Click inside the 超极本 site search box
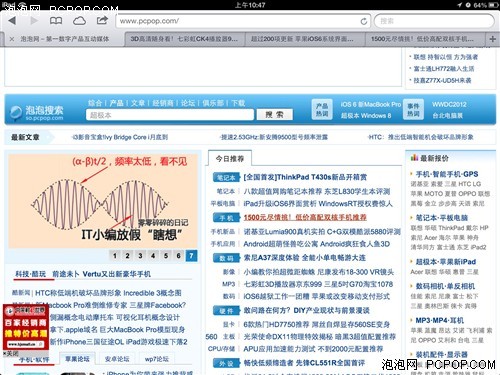Image resolution: width=500 pixels, height=375 pixels. pyautogui.click(x=170, y=115)
